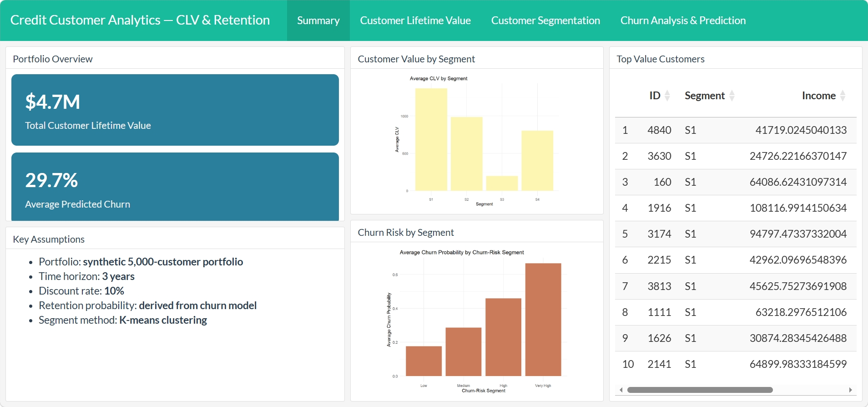Viewport: 868px width, 407px height.
Task: Click the S4 bar in Average CLV chart
Action: pyautogui.click(x=537, y=161)
